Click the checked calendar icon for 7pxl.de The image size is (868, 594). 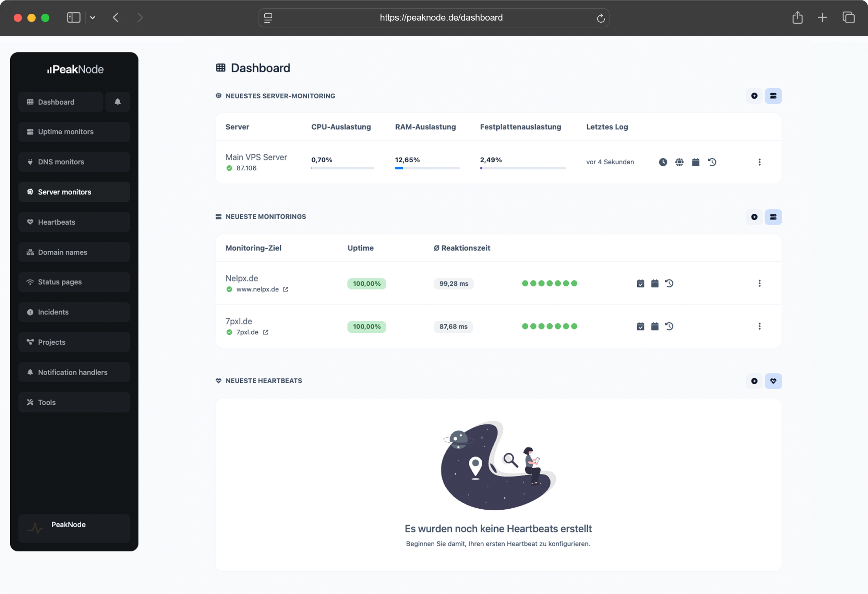(640, 326)
